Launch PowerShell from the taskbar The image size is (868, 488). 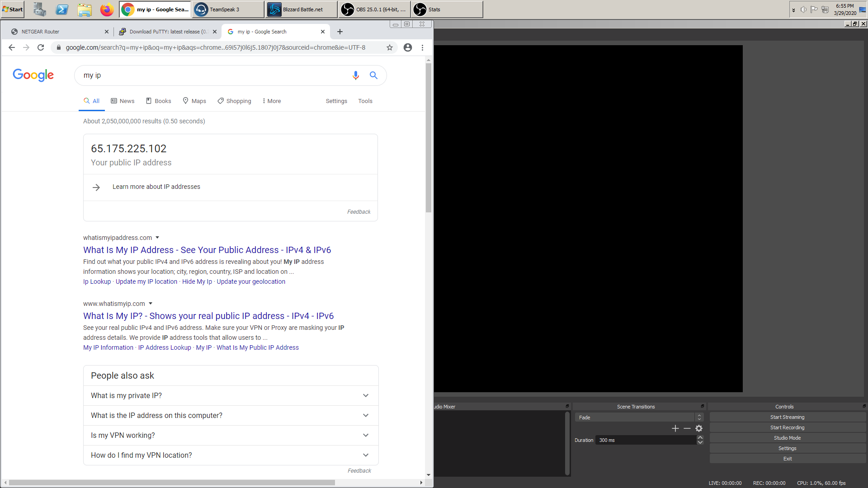coord(62,9)
